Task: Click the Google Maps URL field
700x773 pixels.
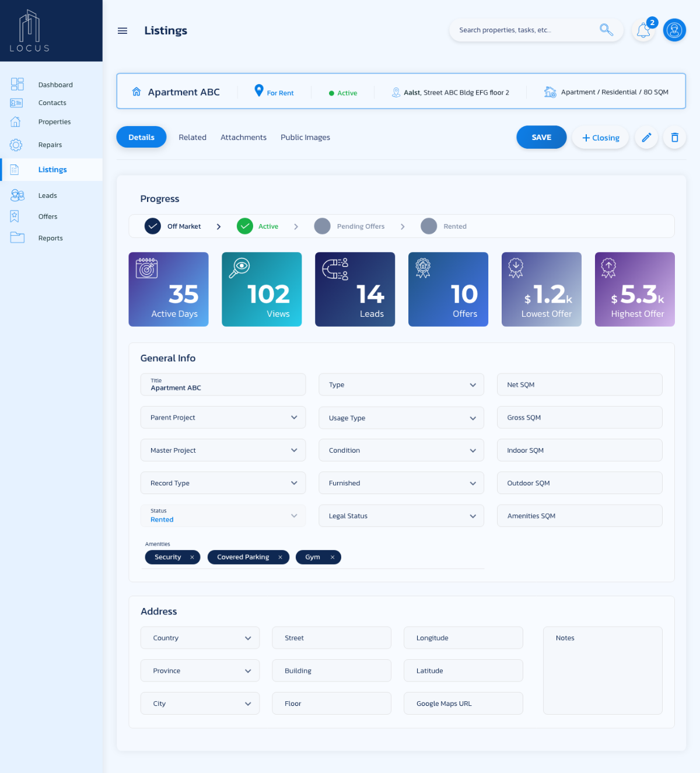Action: click(463, 704)
